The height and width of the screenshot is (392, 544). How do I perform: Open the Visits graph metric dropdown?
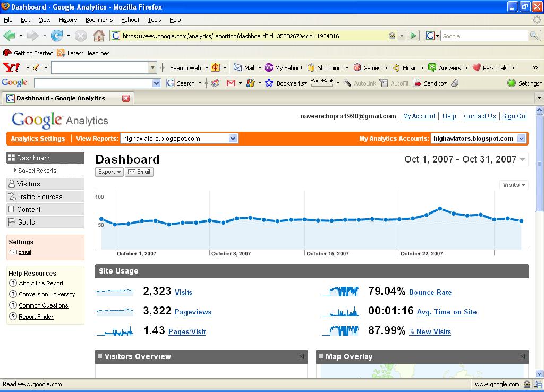[514, 185]
